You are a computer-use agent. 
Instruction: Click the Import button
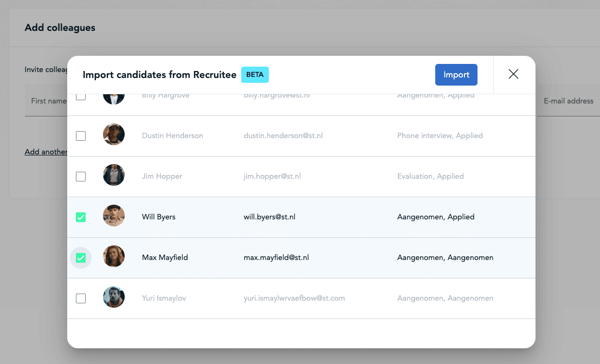tap(456, 75)
